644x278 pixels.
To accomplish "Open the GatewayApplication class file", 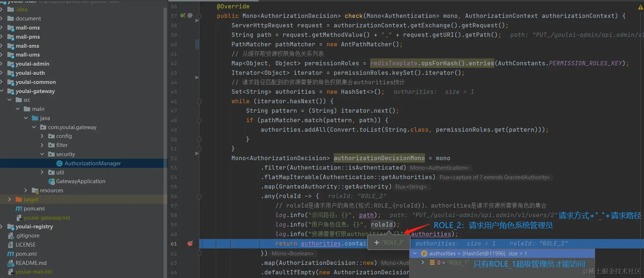I will (81, 181).
